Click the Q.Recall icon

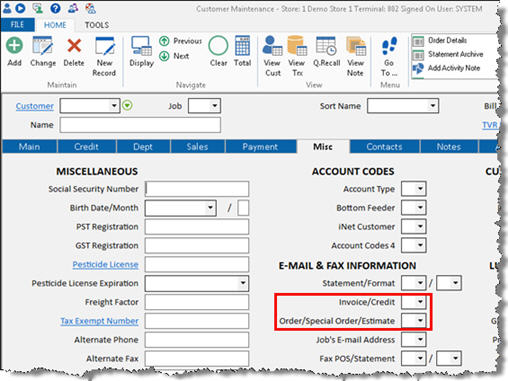[x=326, y=46]
